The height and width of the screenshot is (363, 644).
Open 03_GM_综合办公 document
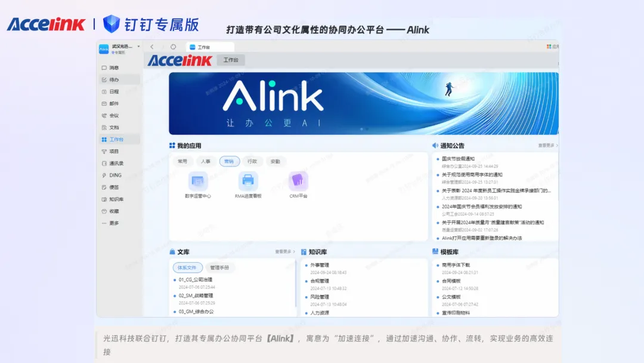point(196,312)
